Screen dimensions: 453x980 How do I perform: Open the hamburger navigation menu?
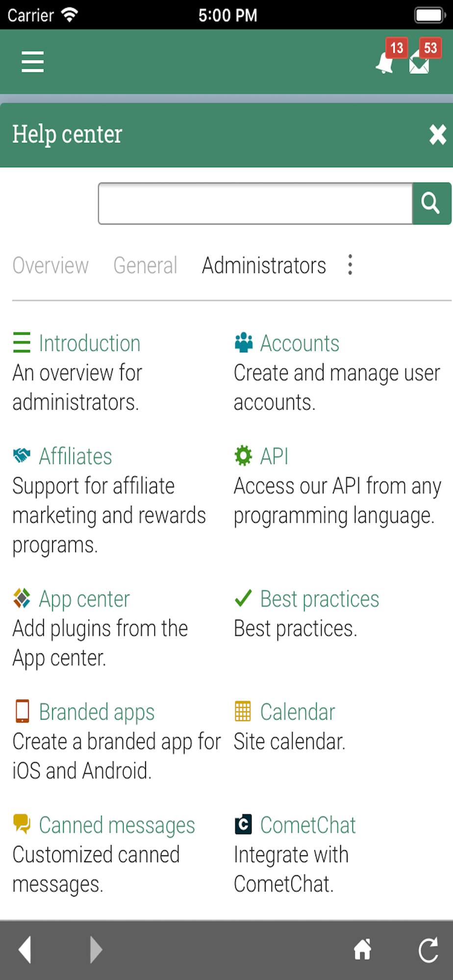tap(32, 62)
